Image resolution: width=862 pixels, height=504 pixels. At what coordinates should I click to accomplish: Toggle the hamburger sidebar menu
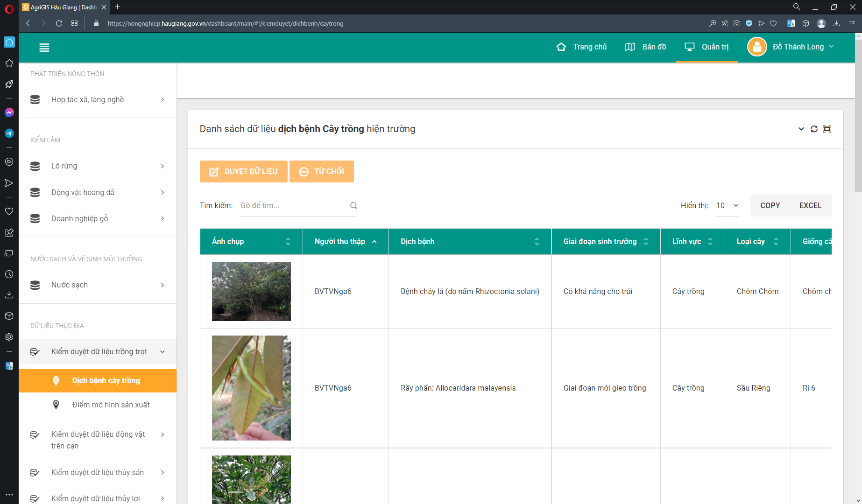click(44, 48)
